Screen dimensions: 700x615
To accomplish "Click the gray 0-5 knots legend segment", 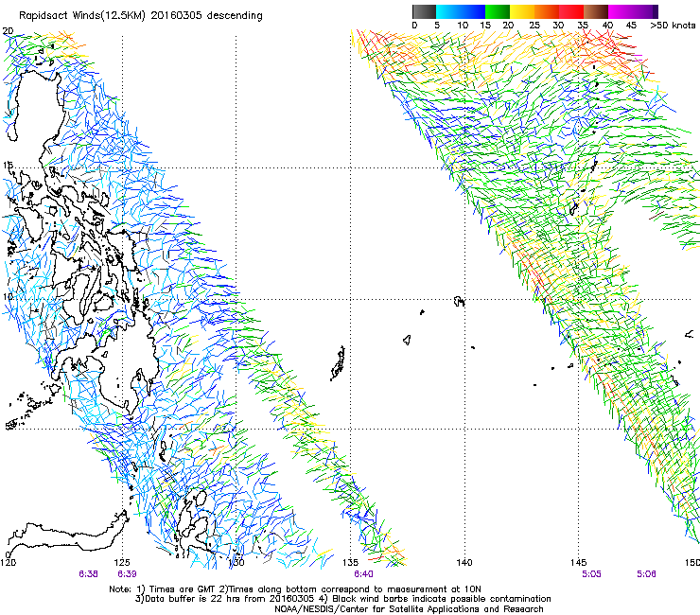I will tap(424, 11).
